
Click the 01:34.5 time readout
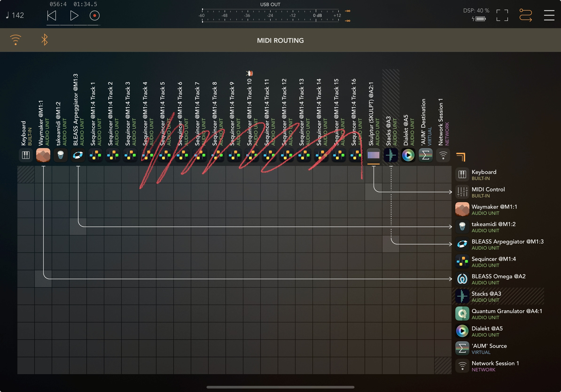[x=85, y=4]
